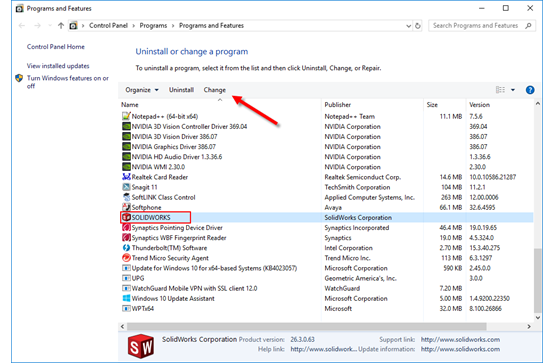
Task: Click the NVIDIA 3D Vision Controller Driver icon
Action: coord(126,126)
